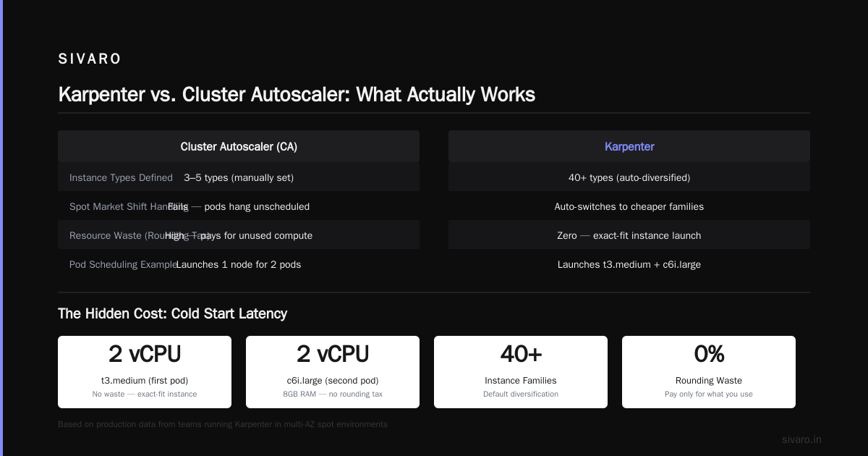Click the Karpenter column header
The image size is (868, 456).
(x=629, y=146)
